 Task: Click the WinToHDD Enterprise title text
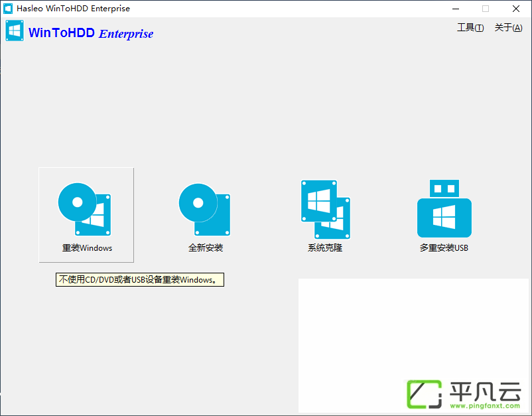coord(91,33)
